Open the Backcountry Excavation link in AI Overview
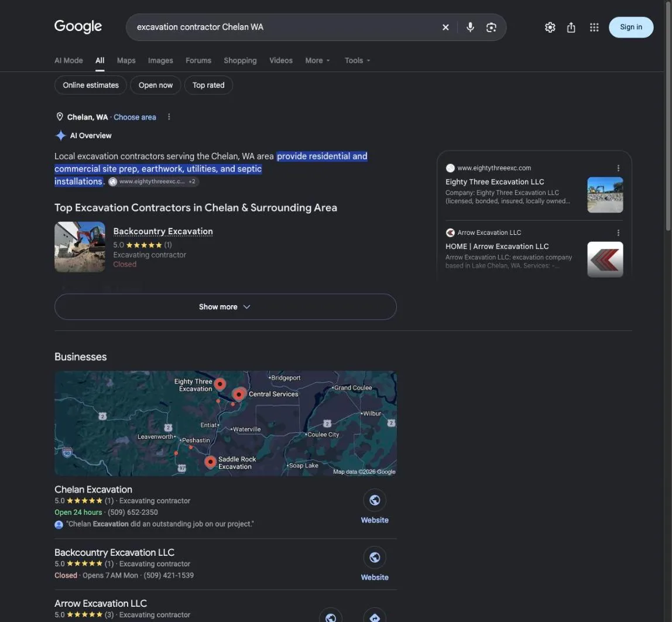This screenshot has width=672, height=622. (x=163, y=231)
